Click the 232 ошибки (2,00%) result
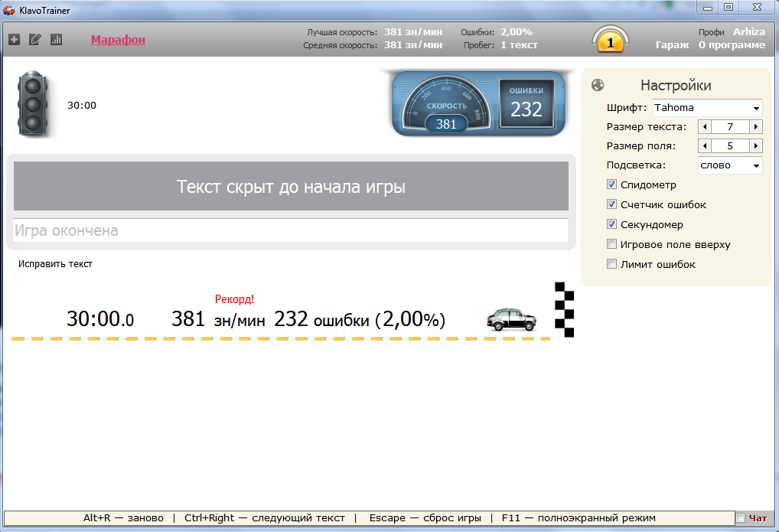779x532 pixels. (x=359, y=320)
